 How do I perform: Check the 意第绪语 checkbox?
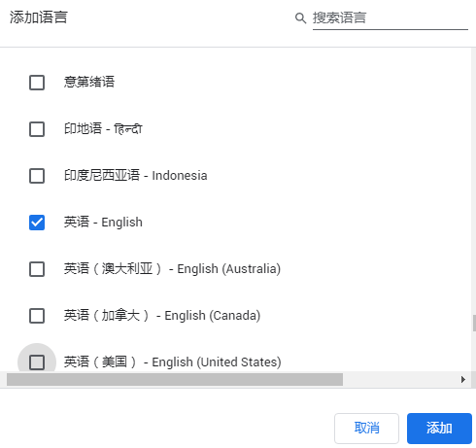[37, 83]
